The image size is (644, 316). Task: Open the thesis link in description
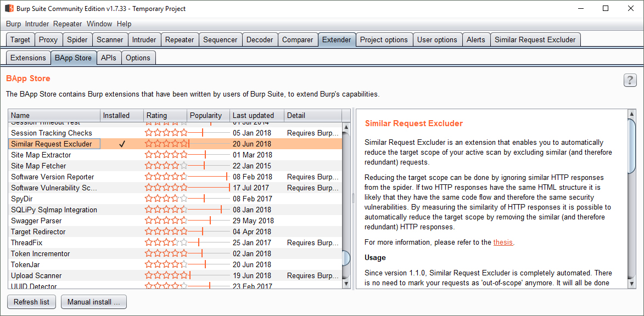503,242
